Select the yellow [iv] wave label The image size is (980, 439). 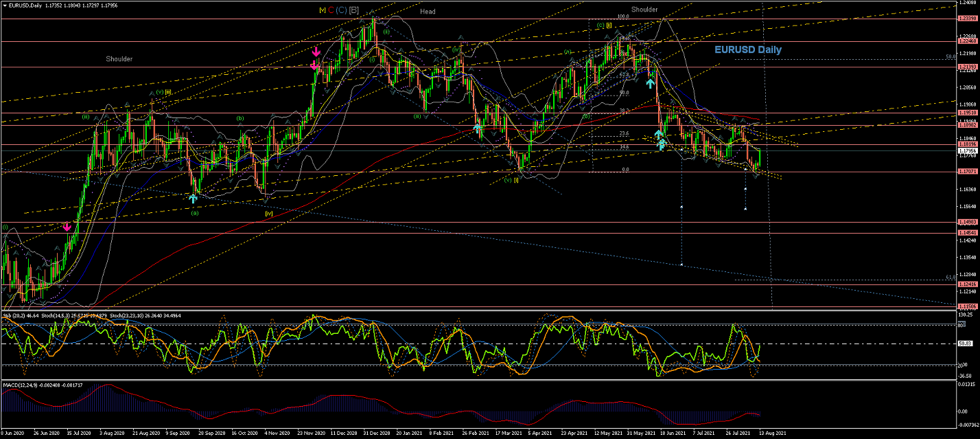coord(269,213)
